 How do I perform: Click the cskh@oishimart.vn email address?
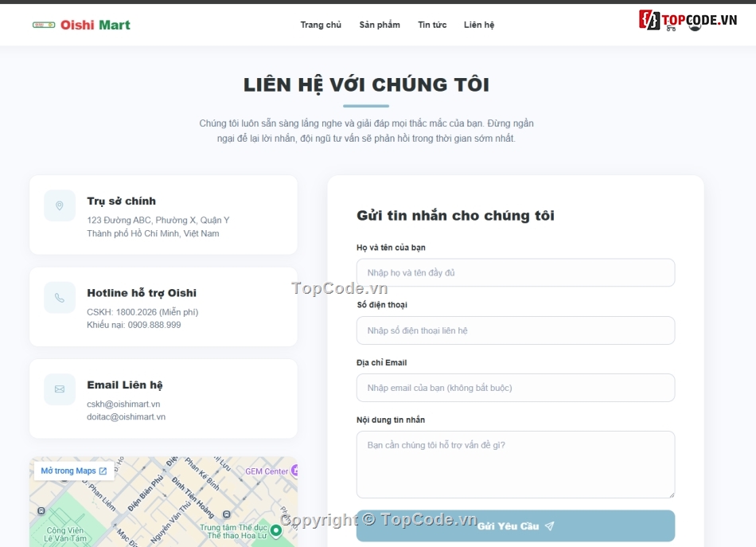(123, 404)
